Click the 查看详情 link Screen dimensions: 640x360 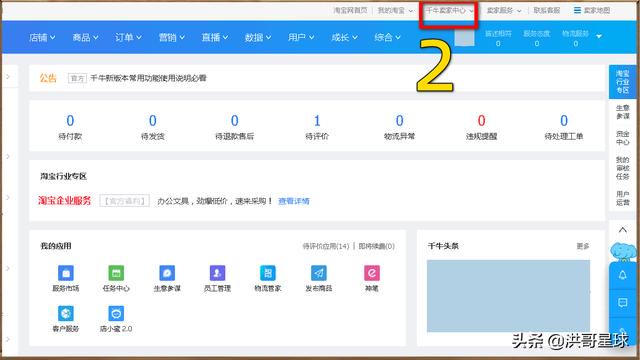point(294,201)
